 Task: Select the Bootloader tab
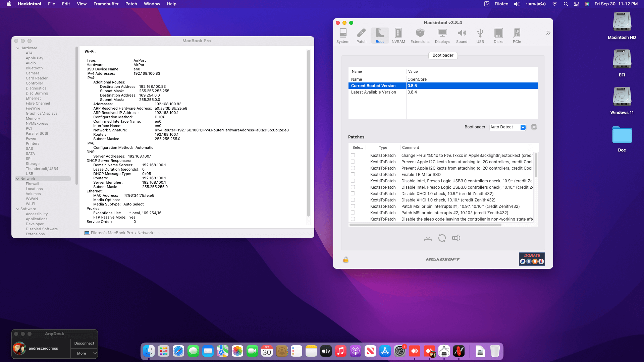pos(443,55)
